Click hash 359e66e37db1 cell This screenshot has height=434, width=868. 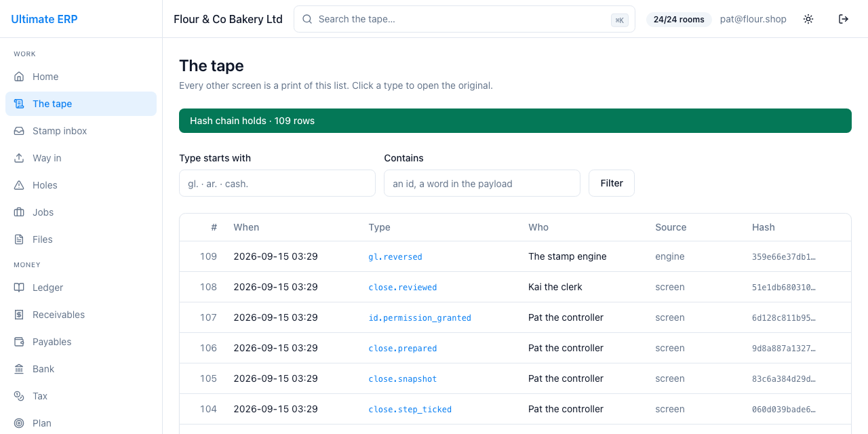tap(784, 257)
